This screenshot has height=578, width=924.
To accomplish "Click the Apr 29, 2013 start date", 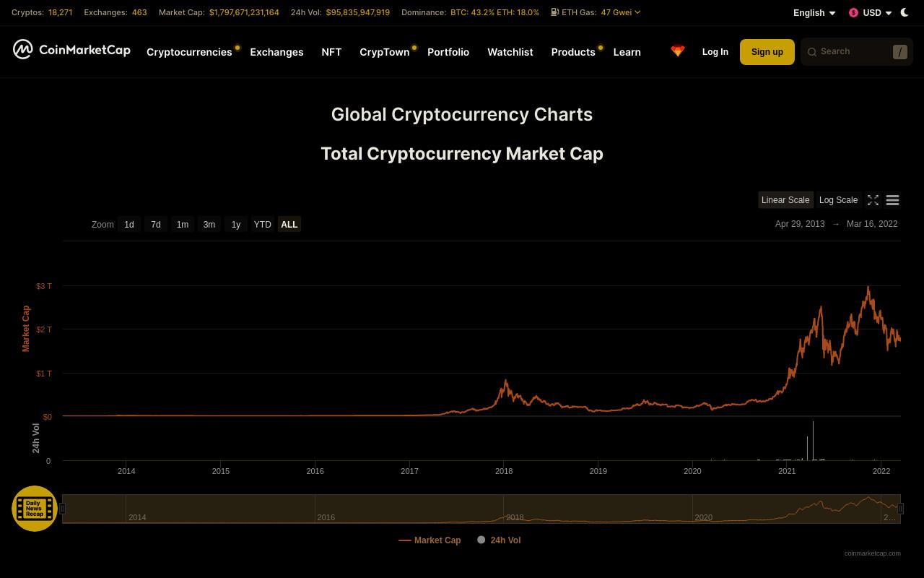I will (x=800, y=224).
